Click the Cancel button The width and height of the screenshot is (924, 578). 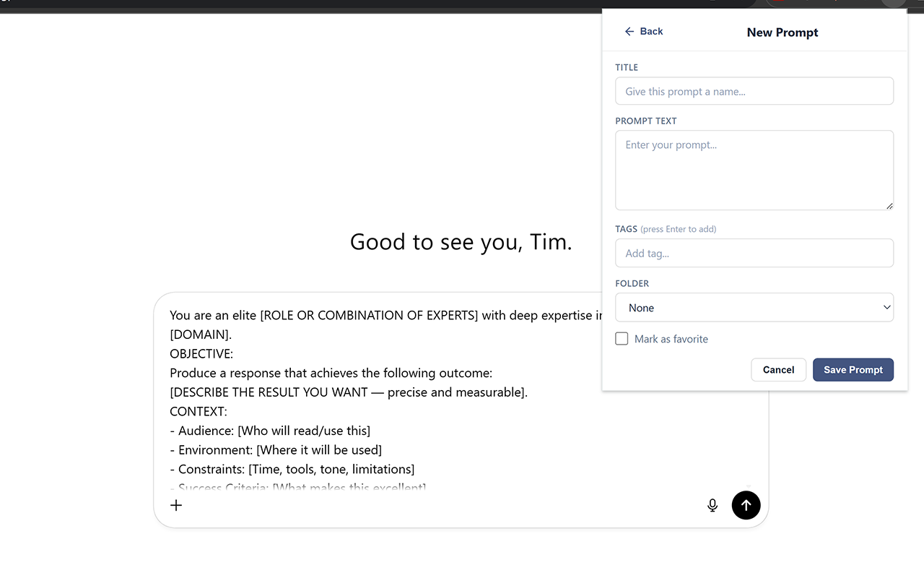778,369
